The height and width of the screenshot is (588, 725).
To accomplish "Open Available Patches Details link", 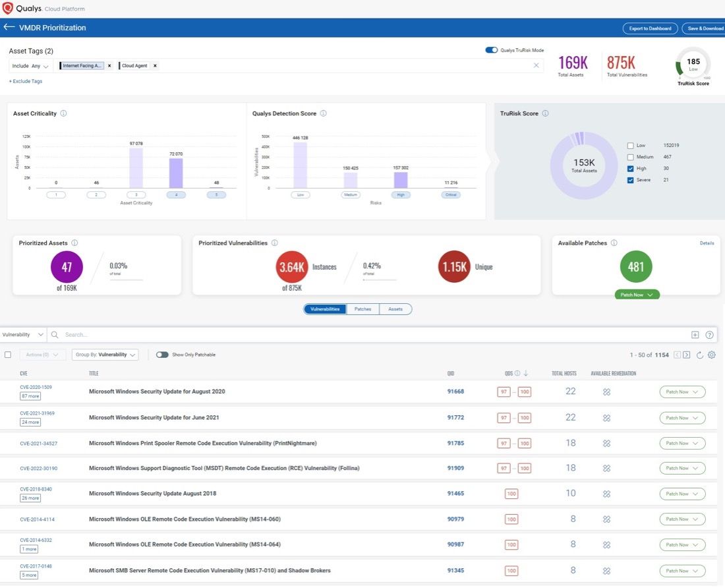I will coord(707,243).
